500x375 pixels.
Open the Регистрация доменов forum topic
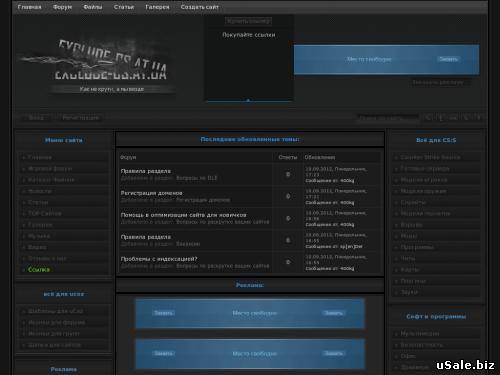tap(151, 193)
